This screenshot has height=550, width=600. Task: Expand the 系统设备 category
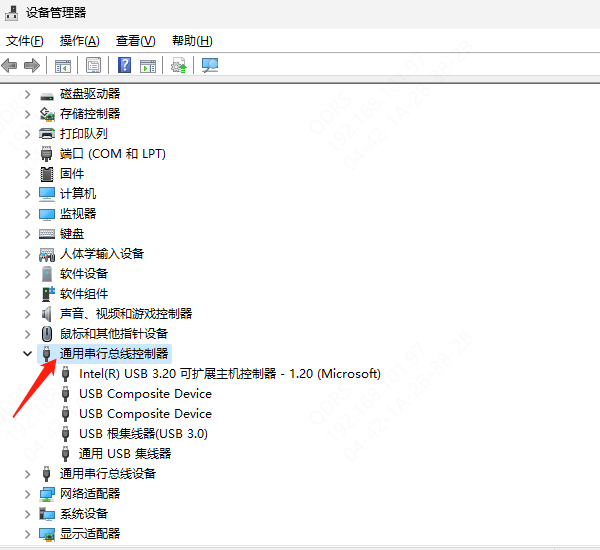[28, 514]
